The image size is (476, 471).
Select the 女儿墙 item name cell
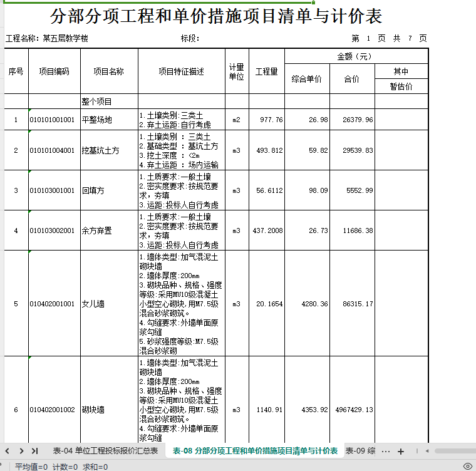pos(109,303)
